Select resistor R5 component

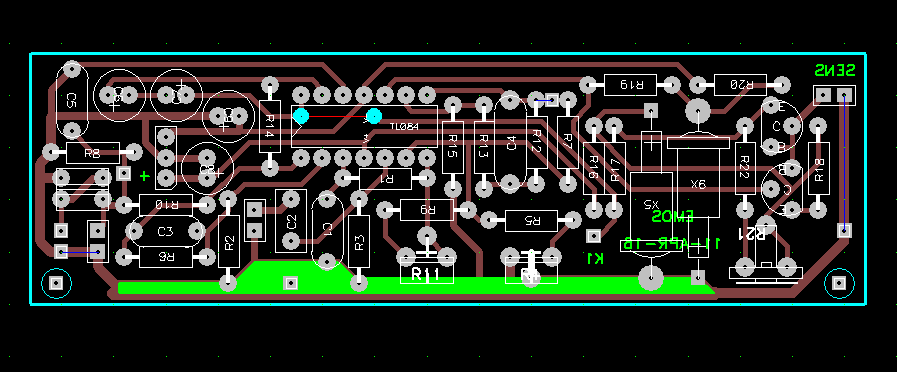531,220
